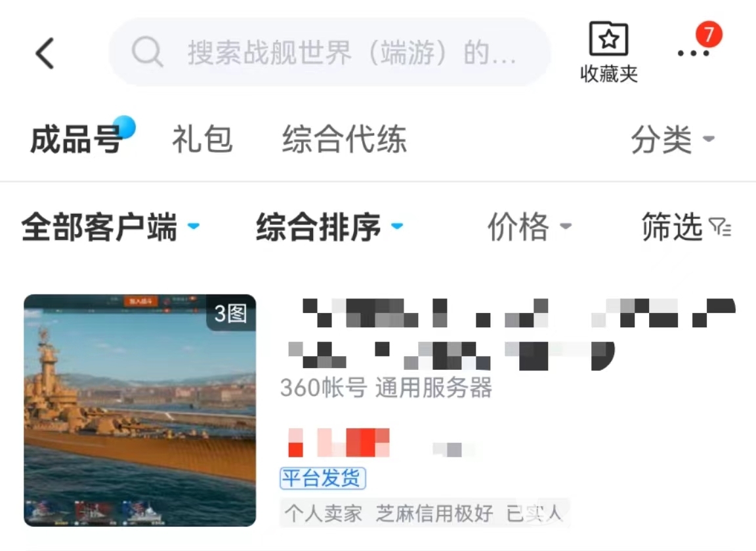Expand the 分类 category dropdown
The image size is (756, 551).
tap(673, 139)
